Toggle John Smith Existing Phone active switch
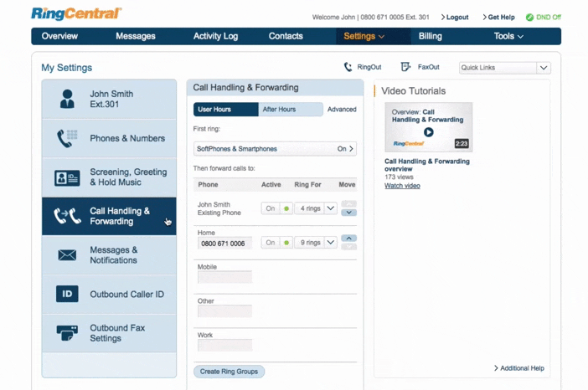The width and height of the screenshot is (588, 390). [276, 208]
